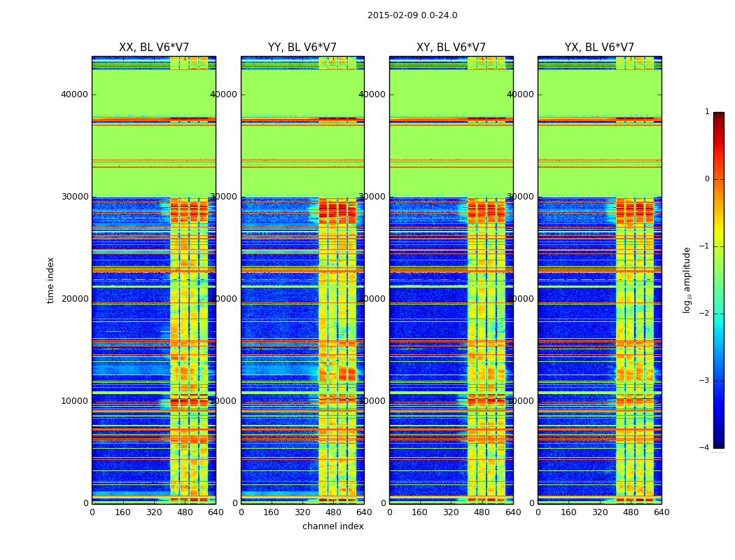Select the "log10 amplitude" colorbar label

[687, 280]
